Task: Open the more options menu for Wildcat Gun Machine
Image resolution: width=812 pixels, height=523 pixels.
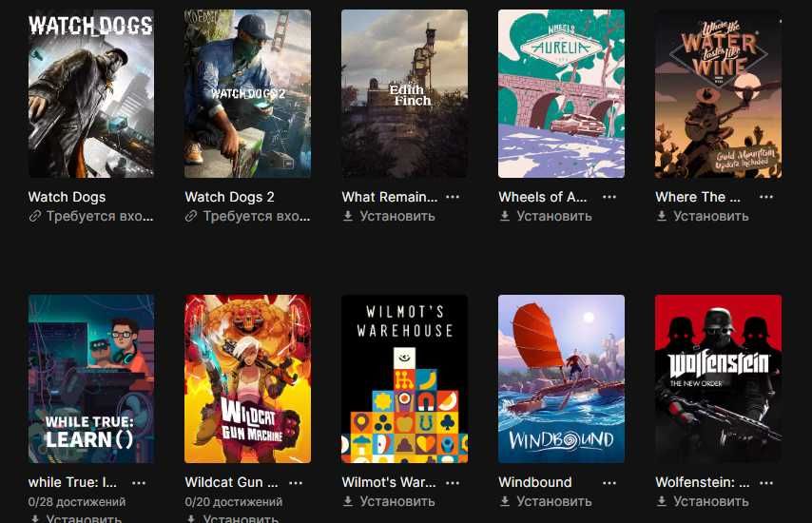Action: (296, 483)
